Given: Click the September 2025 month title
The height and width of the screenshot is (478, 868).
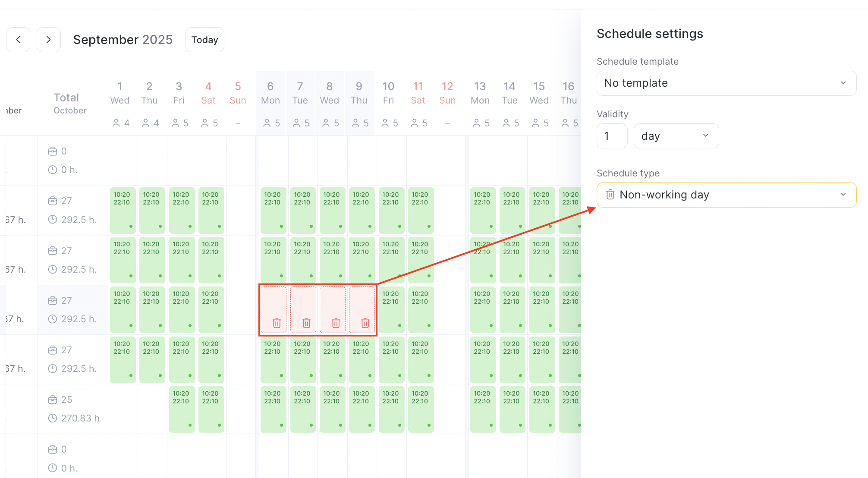Looking at the screenshot, I should point(123,40).
